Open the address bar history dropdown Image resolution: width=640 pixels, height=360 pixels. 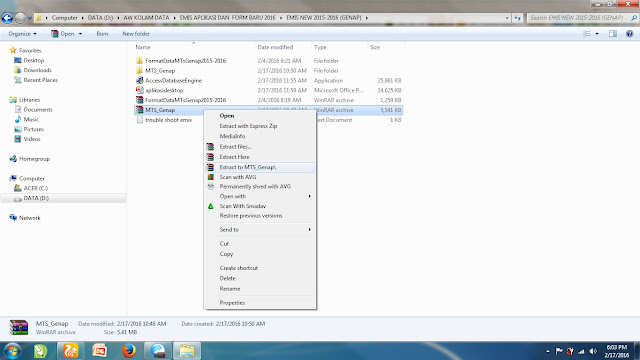[x=507, y=18]
